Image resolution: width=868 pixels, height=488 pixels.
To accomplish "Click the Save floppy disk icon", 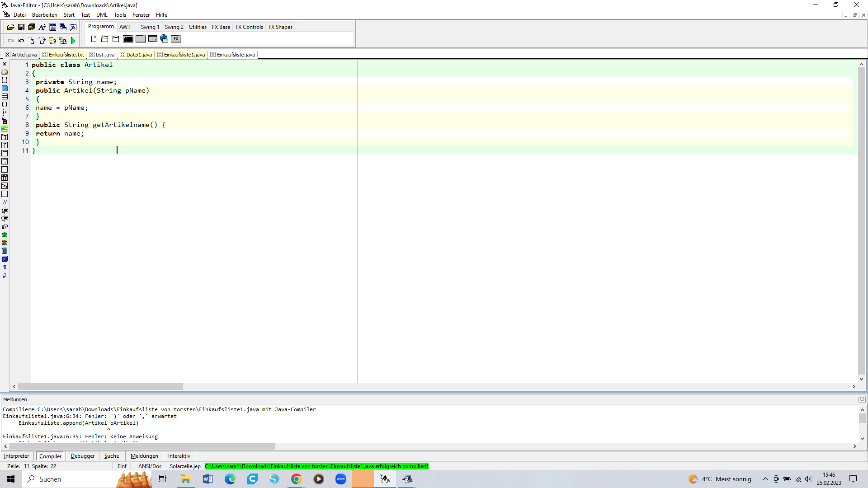I will [x=21, y=27].
